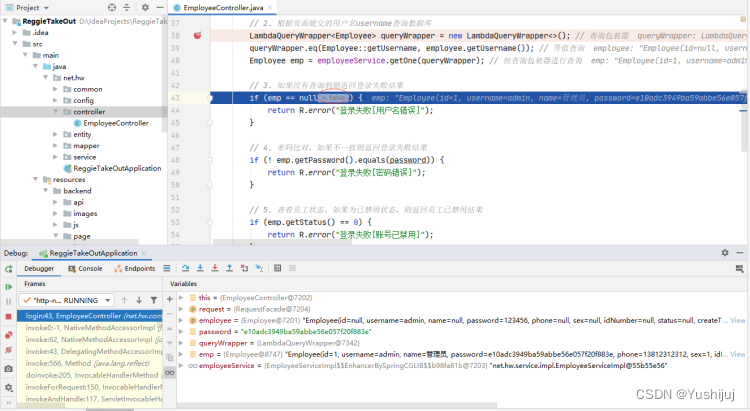Open Project panel gear options

[145, 7]
